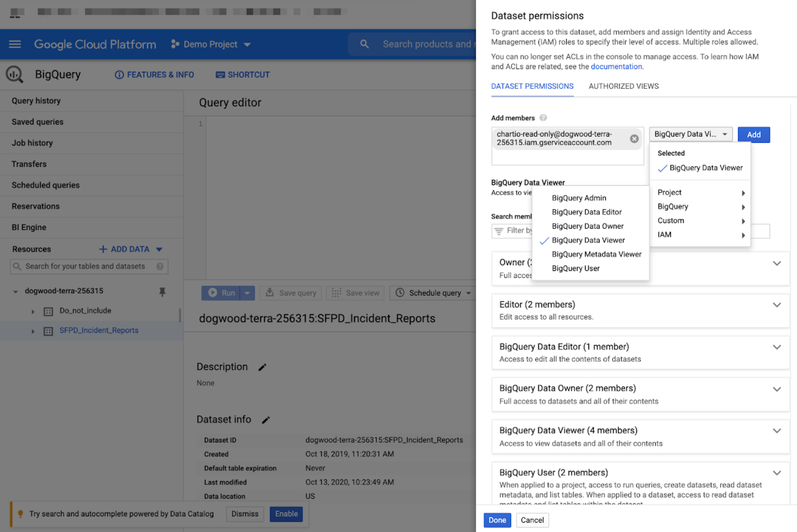Viewport: 797px width, 532px height.
Task: Choose BigQuery Data Editor role
Action: pyautogui.click(x=591, y=212)
